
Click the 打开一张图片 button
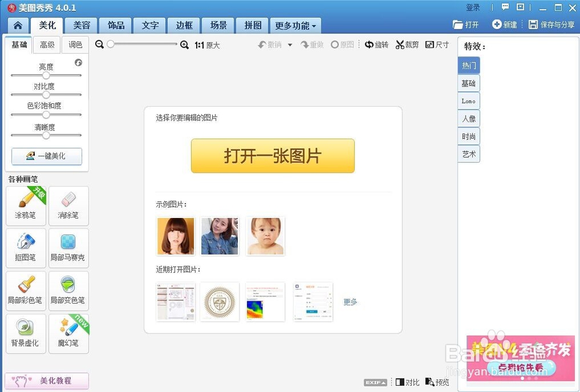(x=273, y=155)
